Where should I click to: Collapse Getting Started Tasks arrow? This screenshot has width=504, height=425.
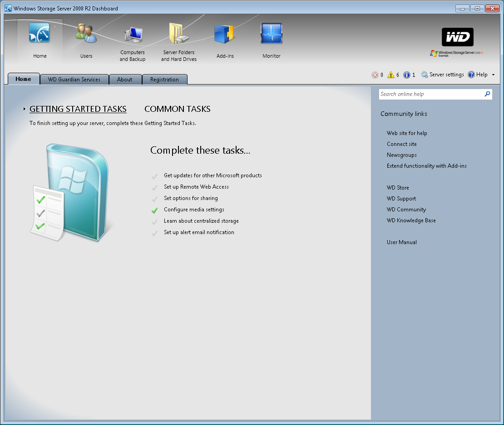pyautogui.click(x=24, y=109)
